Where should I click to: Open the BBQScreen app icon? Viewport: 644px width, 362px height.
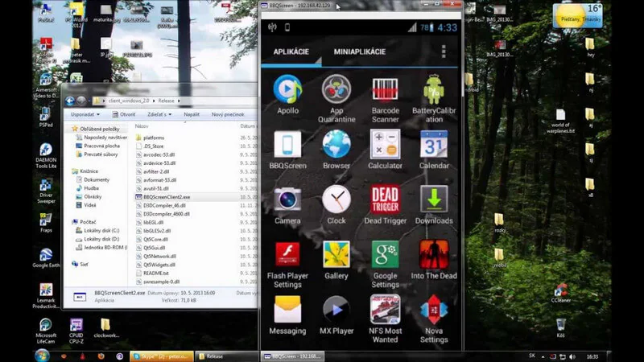tap(287, 150)
